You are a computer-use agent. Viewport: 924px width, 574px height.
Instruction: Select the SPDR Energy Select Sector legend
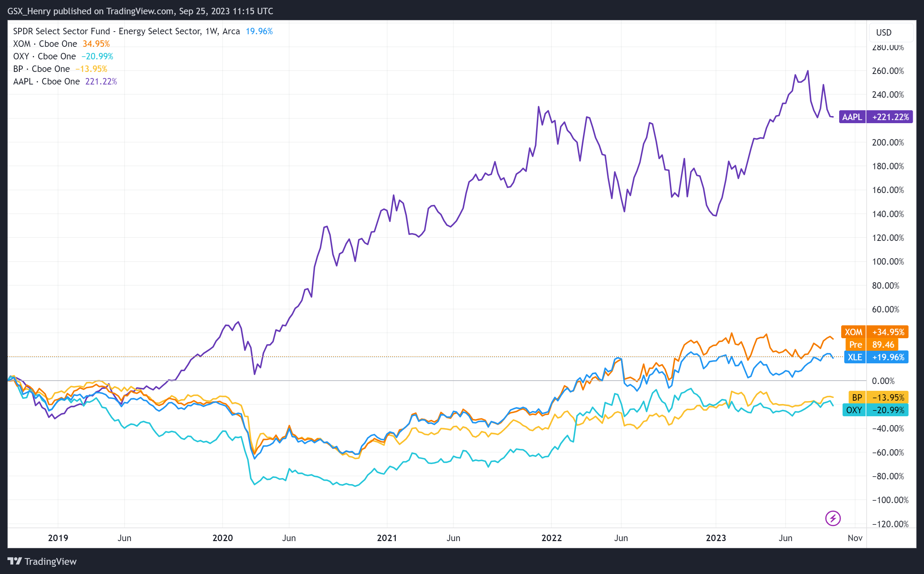coord(126,31)
